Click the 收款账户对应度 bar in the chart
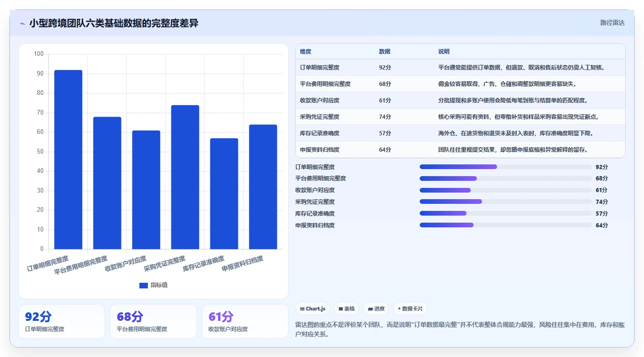This screenshot has height=357, width=644. pos(146,190)
